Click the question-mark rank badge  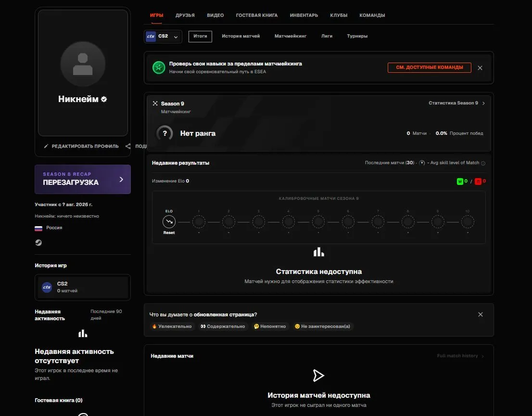click(165, 133)
